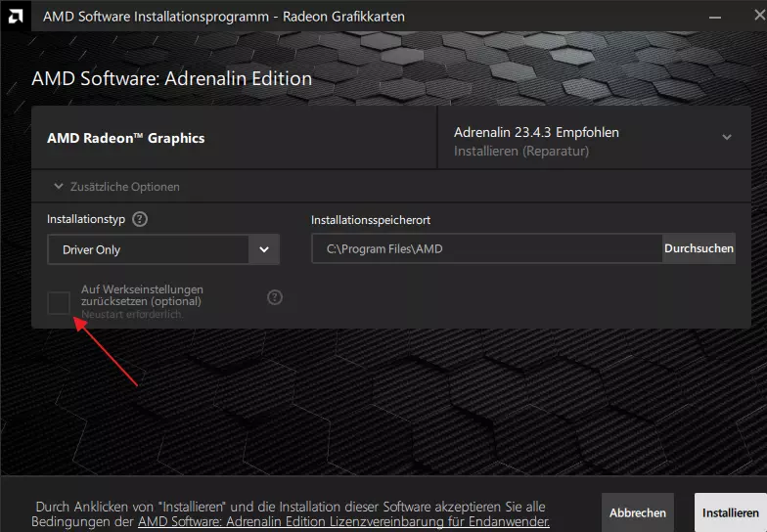Collapse the Zusätzliche Optionen section
This screenshot has width=767, height=532.
pos(116,186)
